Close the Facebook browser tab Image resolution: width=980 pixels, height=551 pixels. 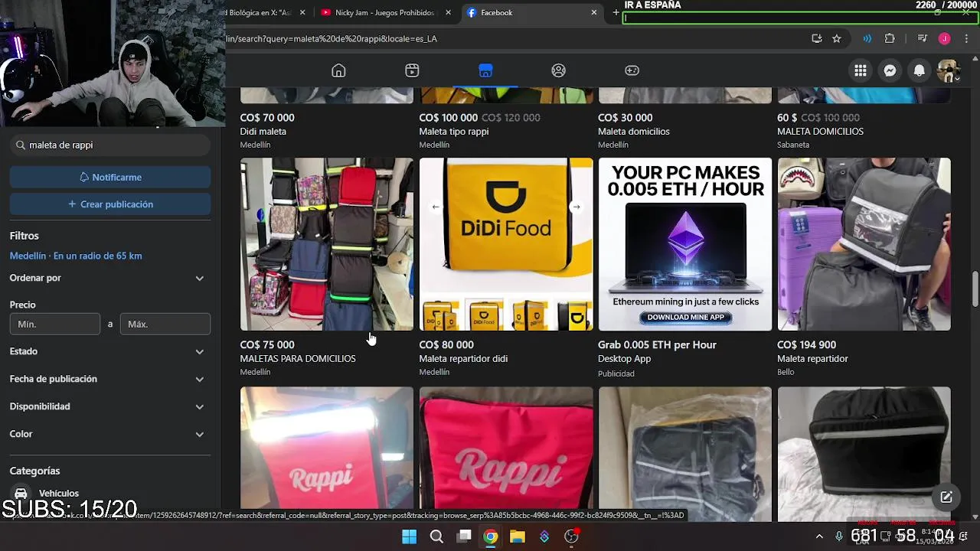(x=593, y=12)
